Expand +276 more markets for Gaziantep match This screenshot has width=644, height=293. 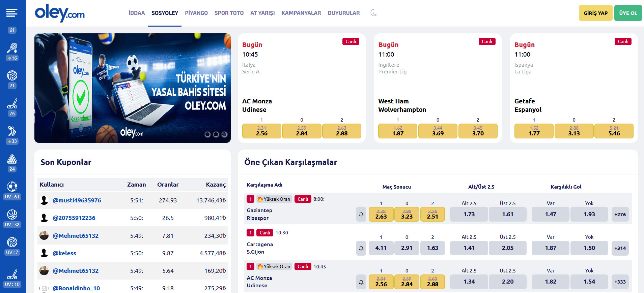(620, 215)
